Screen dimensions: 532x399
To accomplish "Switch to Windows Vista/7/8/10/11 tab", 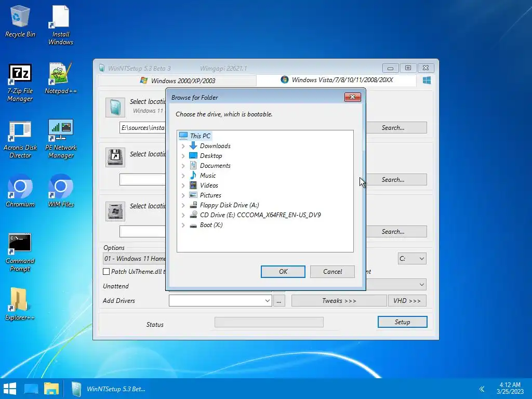I will [x=337, y=80].
